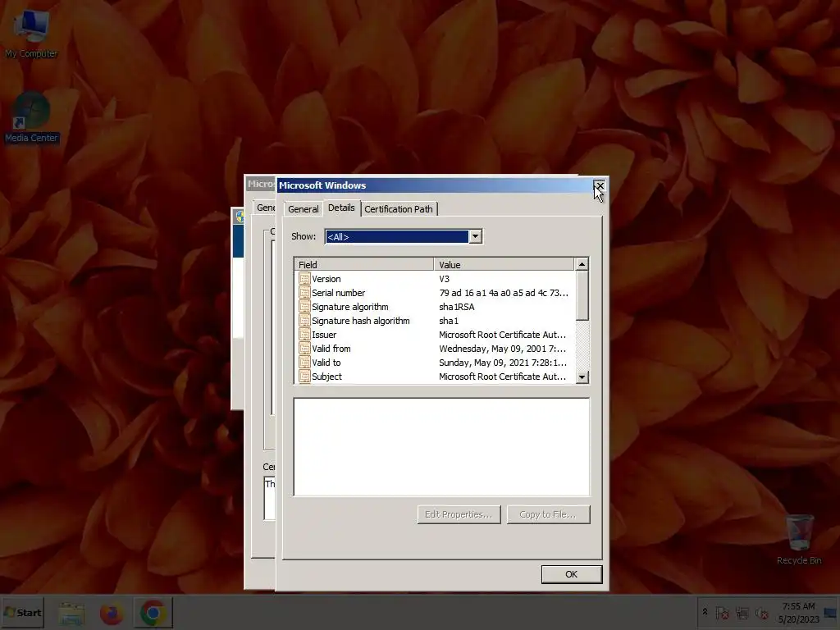Close the Microsoft Windows certificate dialog

coord(599,186)
